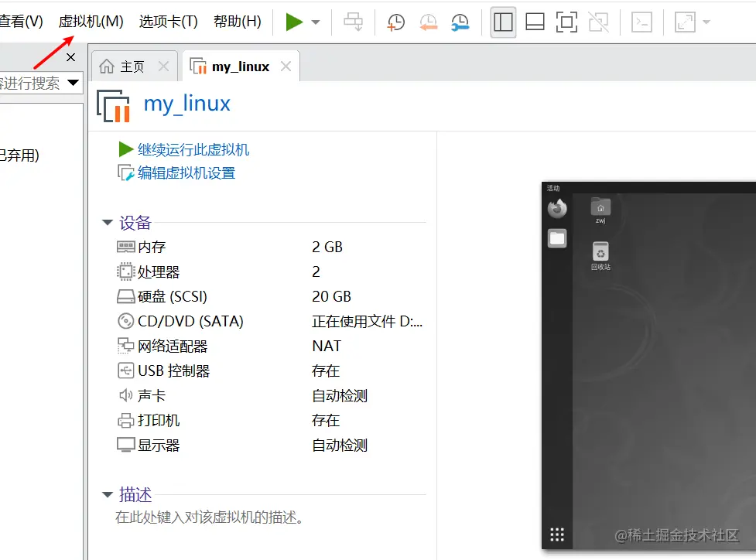
Task: Revert the virtual machine to snapshot icon
Action: point(428,22)
